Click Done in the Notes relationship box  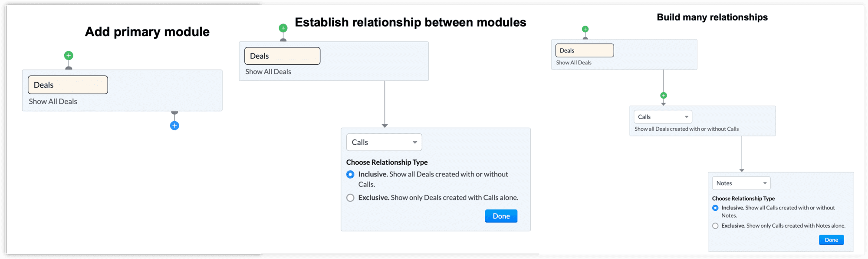[x=831, y=240]
